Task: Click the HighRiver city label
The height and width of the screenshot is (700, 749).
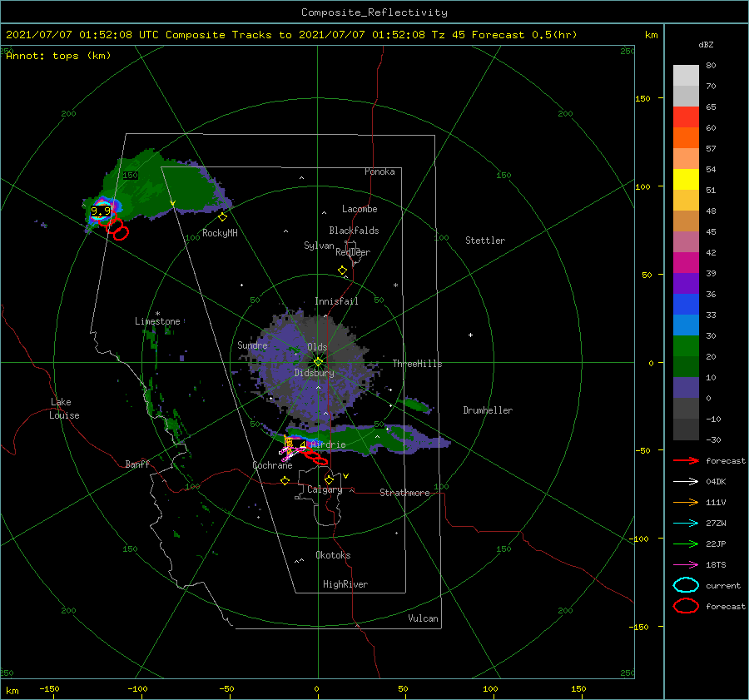Action: [345, 584]
